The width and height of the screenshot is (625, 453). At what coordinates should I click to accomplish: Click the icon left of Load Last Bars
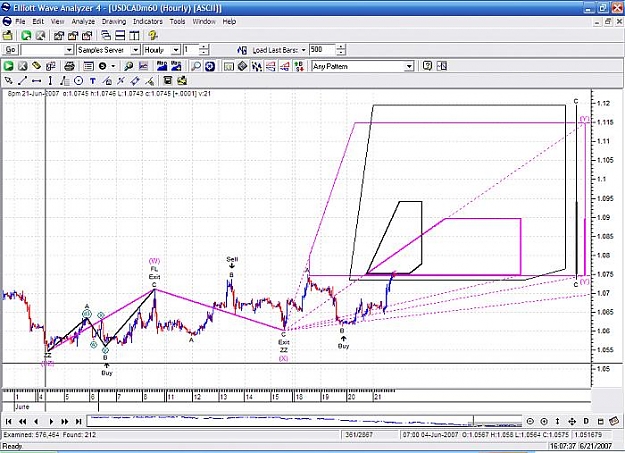242,50
